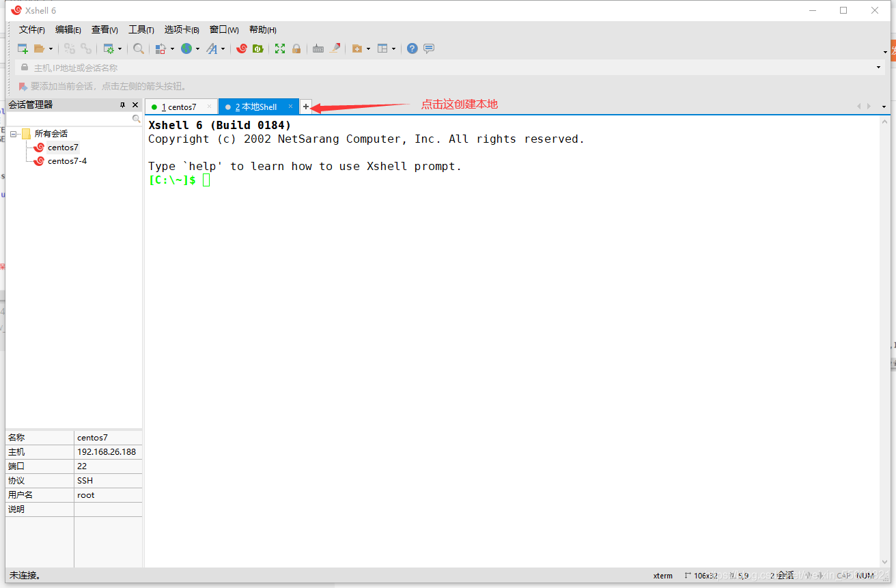Click the speech-bubble feedback icon
Screen dimensions: 896x588
tap(429, 48)
